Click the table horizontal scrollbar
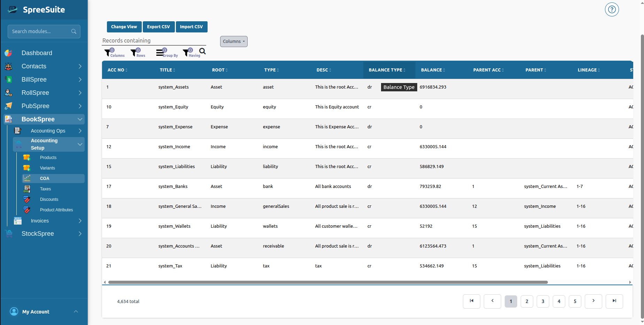This screenshot has width=644, height=325. 328,282
